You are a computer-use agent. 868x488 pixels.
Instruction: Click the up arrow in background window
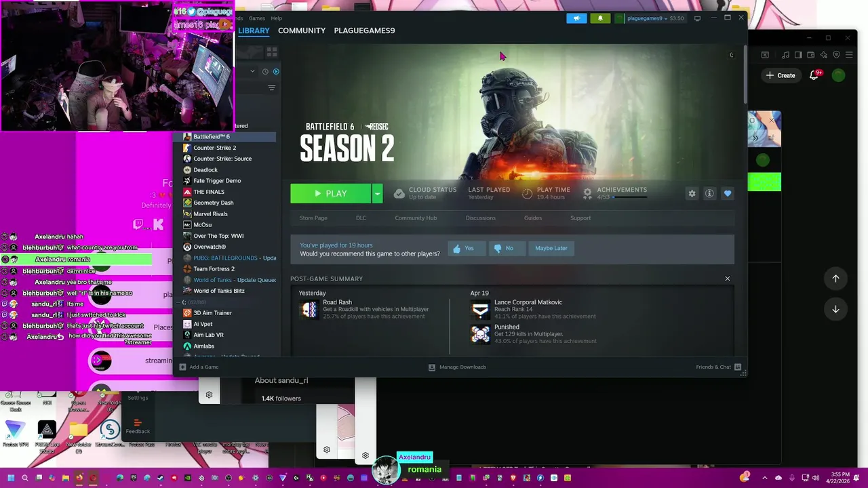[x=835, y=279]
